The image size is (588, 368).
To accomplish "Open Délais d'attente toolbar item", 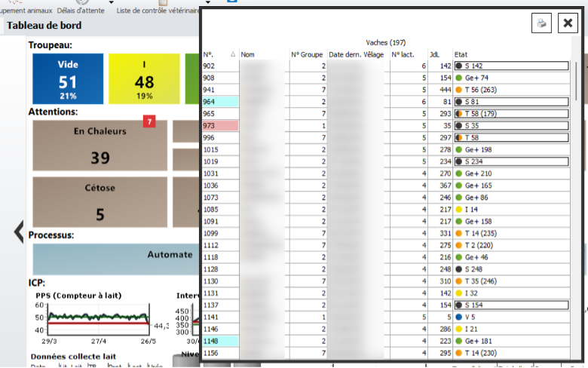I will [x=81, y=11].
